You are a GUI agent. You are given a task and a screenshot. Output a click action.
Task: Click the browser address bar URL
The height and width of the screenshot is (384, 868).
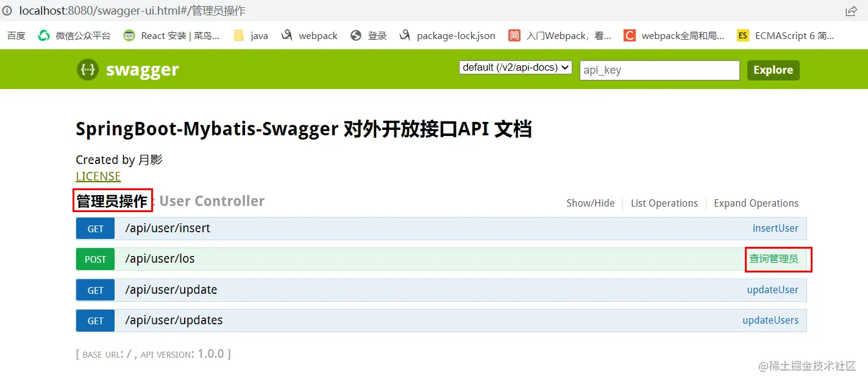pos(132,11)
